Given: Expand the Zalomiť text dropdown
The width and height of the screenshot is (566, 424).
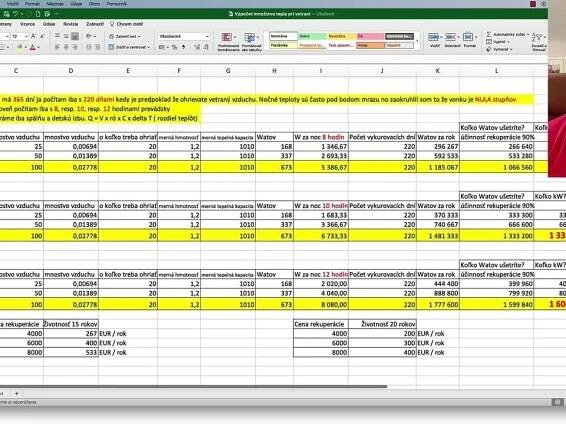Looking at the screenshot, I should [139, 36].
